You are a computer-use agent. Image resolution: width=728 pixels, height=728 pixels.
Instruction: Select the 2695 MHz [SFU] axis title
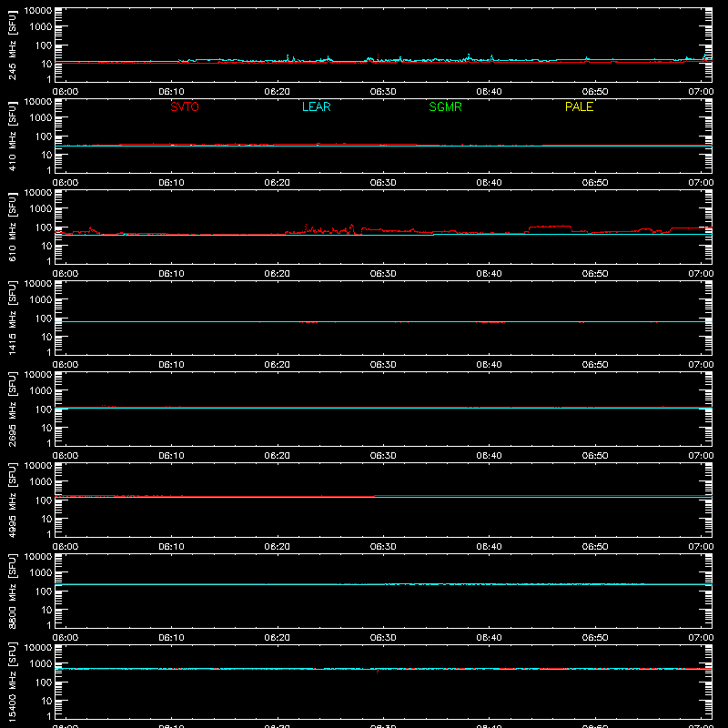tap(12, 409)
